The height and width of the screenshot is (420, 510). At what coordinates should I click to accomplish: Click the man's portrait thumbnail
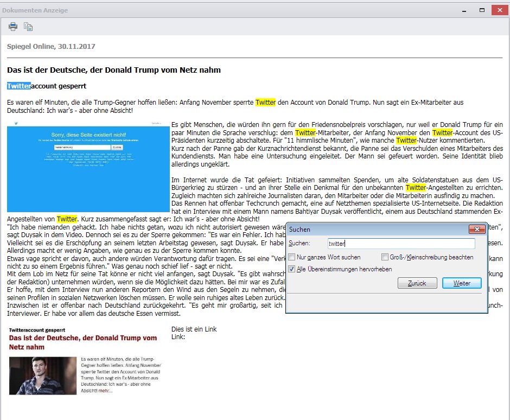point(43,376)
